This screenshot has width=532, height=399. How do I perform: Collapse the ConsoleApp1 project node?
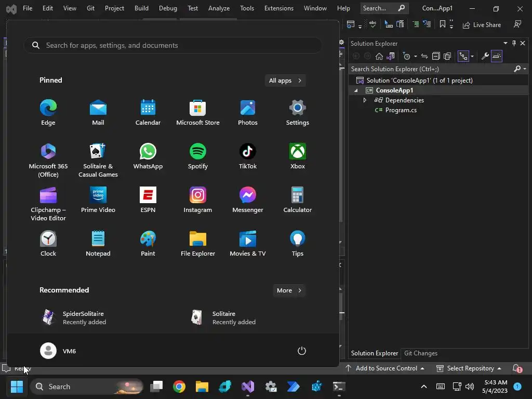(x=356, y=90)
